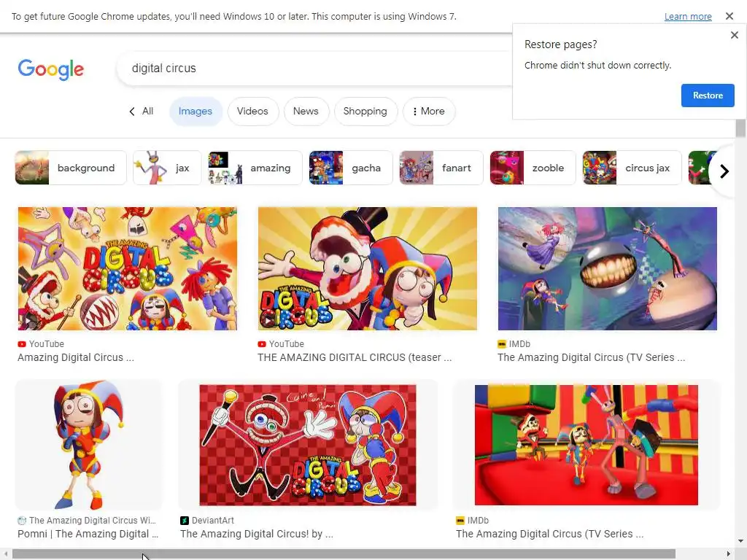
Task: Click the wiki favicon beside The Amazing Digital Circus Wi...
Action: point(22,521)
